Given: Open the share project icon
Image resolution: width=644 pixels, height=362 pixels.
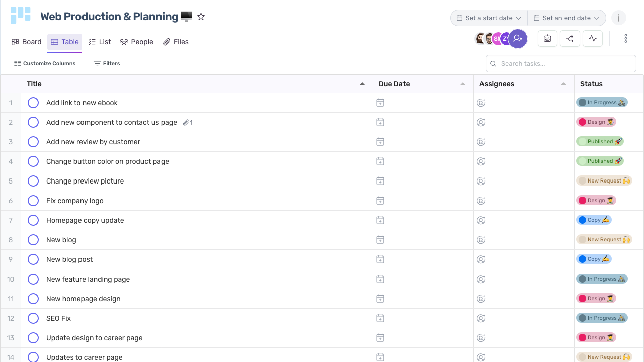Looking at the screenshot, I should 570,39.
